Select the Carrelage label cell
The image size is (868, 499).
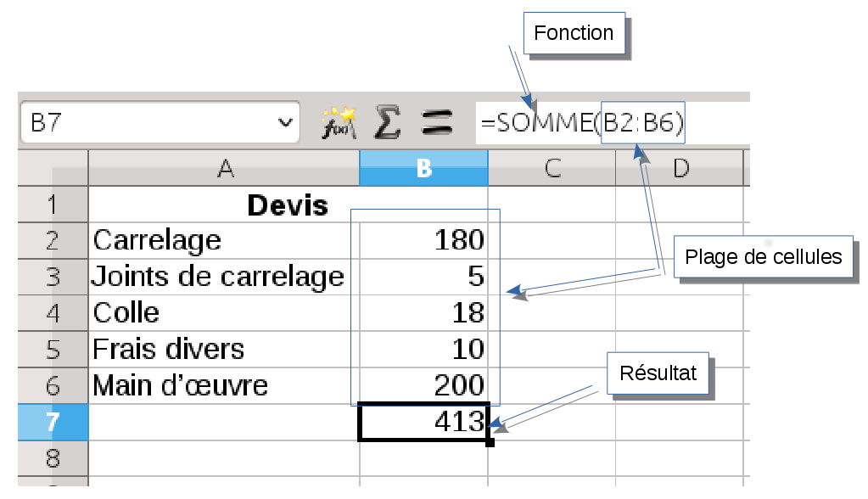coord(224,240)
